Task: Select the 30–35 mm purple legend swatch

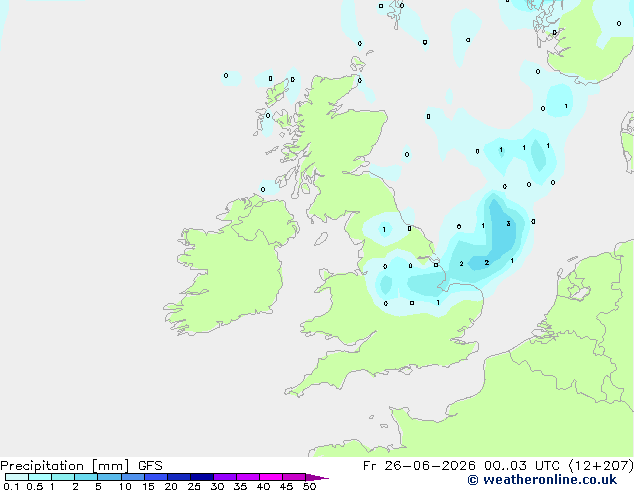Action: pyautogui.click(x=225, y=477)
